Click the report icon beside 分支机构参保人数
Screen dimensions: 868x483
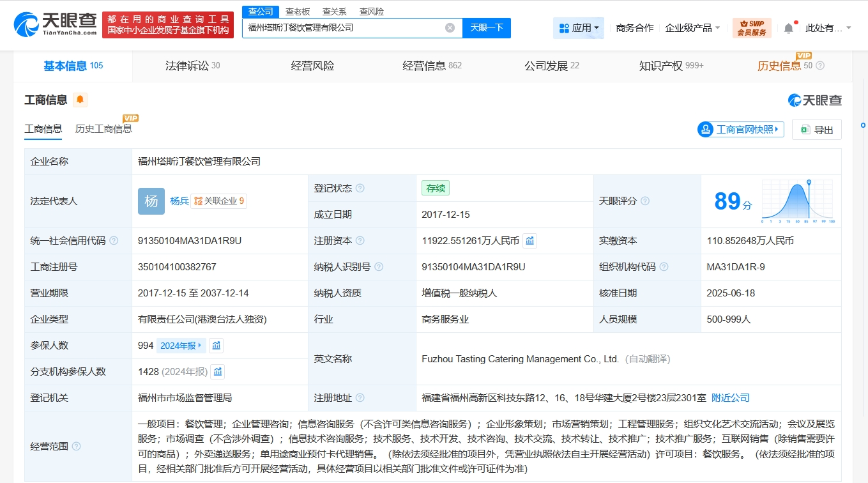(217, 371)
